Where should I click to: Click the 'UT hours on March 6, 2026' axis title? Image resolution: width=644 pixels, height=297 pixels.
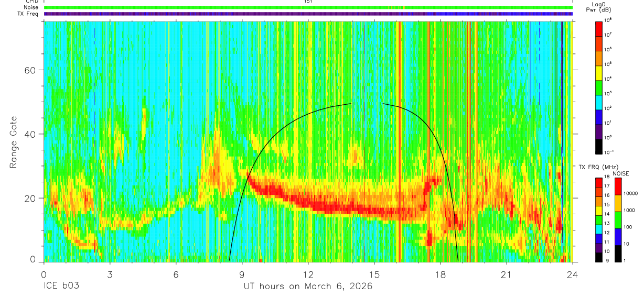tap(308, 287)
